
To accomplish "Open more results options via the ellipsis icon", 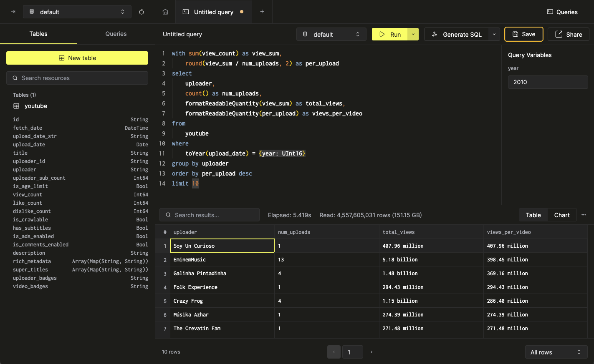I will pos(584,215).
